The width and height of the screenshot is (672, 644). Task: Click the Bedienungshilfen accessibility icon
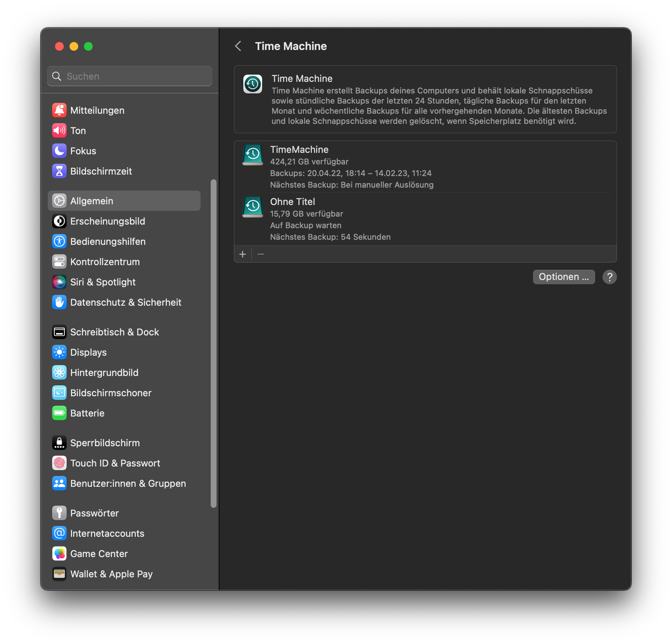[x=59, y=242]
